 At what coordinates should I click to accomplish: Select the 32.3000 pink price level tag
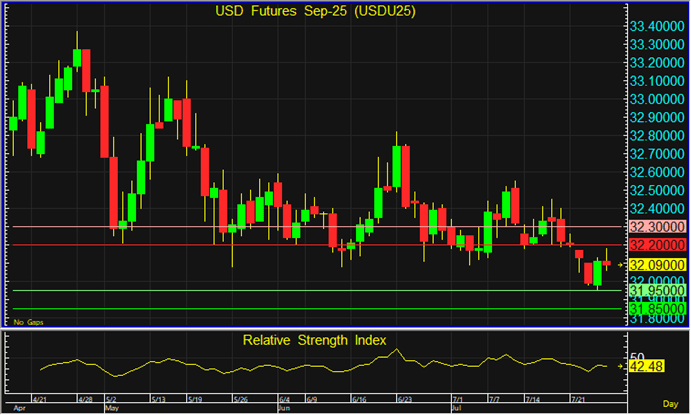(655, 227)
